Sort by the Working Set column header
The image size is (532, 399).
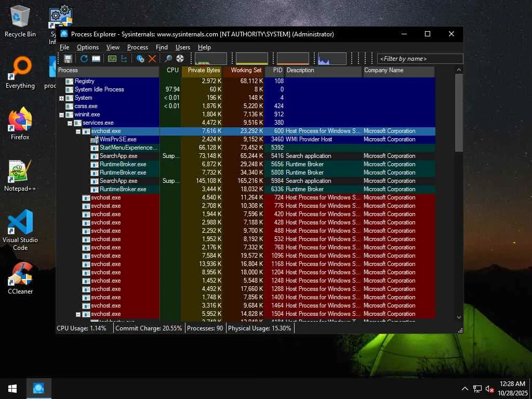pyautogui.click(x=244, y=70)
